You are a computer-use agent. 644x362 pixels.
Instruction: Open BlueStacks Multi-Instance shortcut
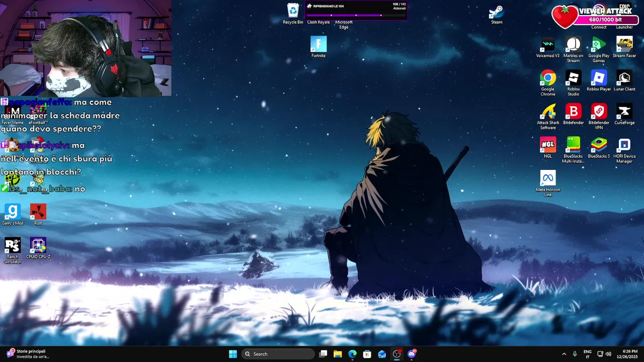(x=573, y=150)
